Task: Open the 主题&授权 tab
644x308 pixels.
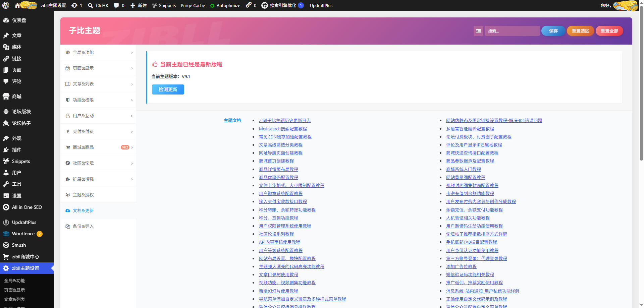Action: [98, 195]
